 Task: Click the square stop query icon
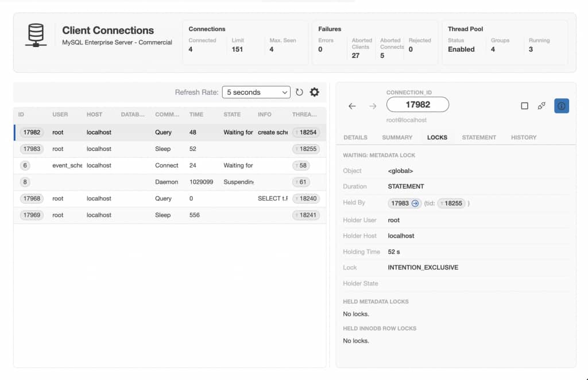click(x=525, y=106)
